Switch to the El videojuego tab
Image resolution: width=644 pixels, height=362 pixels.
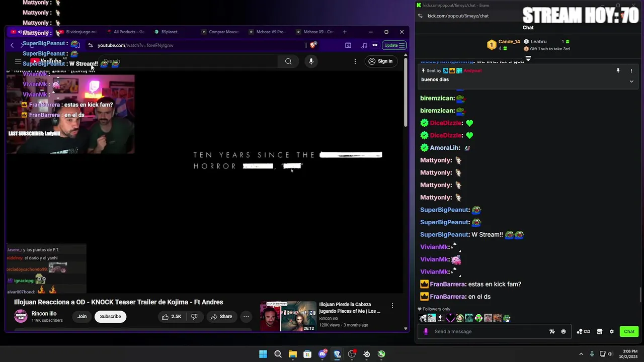(x=78, y=32)
